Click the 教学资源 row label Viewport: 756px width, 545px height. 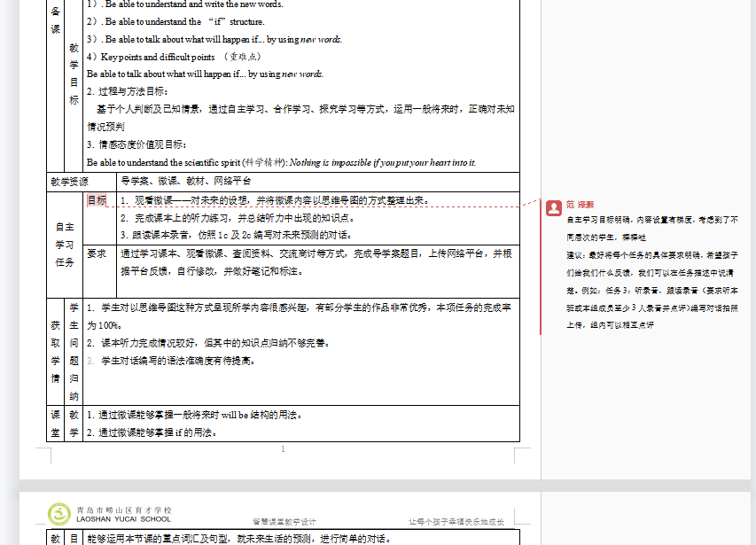(x=69, y=182)
